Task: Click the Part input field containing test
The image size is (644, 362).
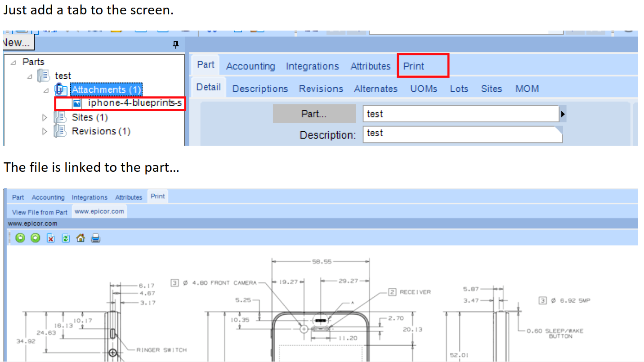Action: 461,114
